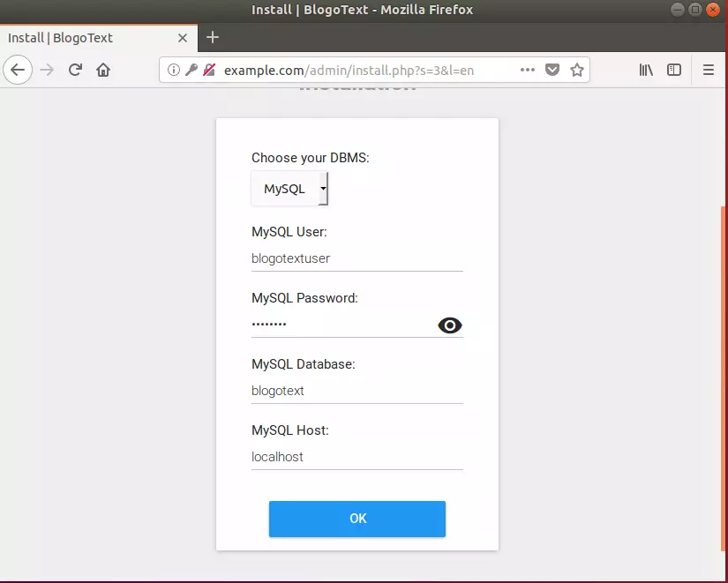
Task: Select the Install | BlogoText tab
Action: pos(99,38)
